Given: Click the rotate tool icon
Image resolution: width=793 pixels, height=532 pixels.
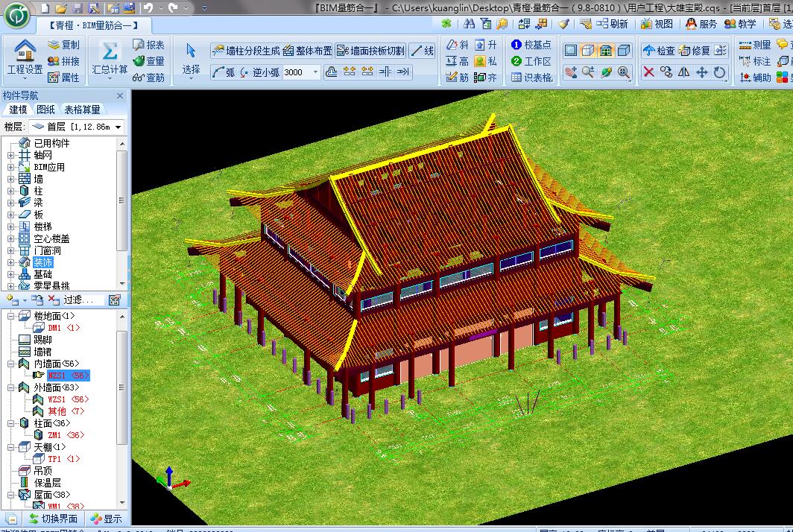Looking at the screenshot, I should pos(720,72).
